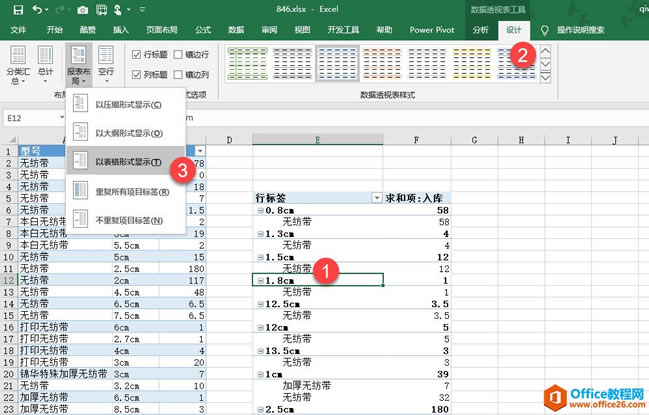Click the 操作说明搜索 tell me search box
The width and height of the screenshot is (649, 415).
(x=580, y=30)
